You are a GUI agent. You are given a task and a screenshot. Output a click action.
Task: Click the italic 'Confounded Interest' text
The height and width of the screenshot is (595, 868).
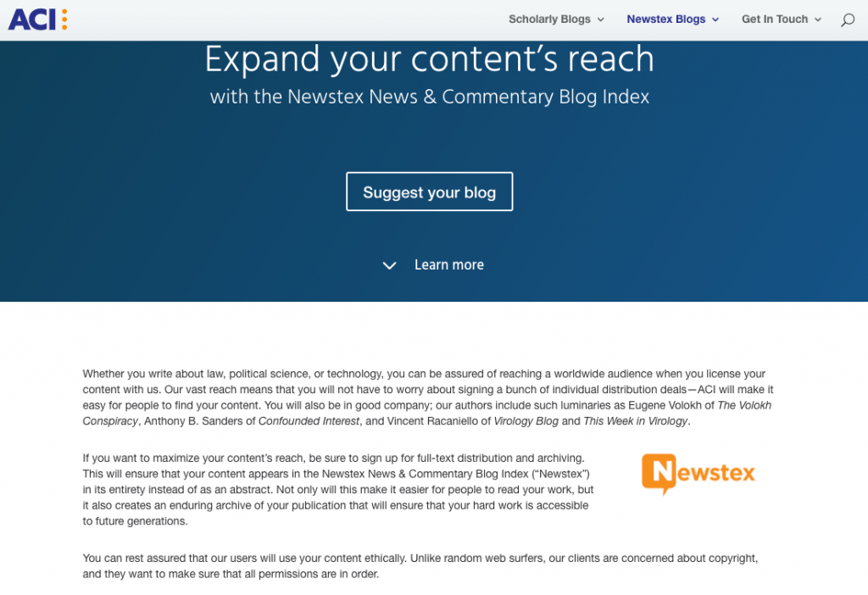click(x=309, y=421)
